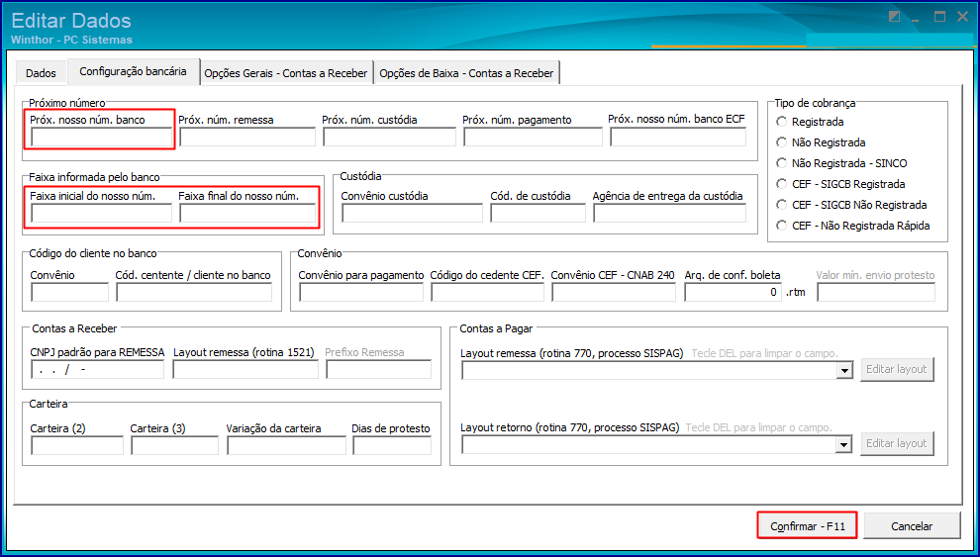Click Confirmar - F11 button
980x557 pixels.
pos(807,525)
